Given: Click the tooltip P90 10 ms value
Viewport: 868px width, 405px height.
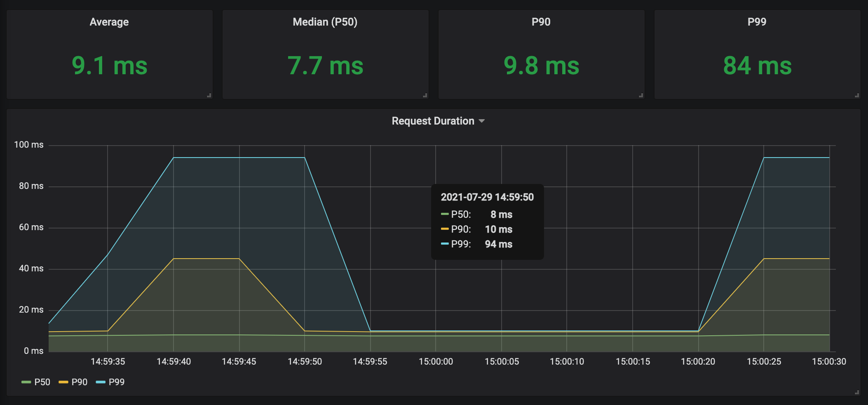Looking at the screenshot, I should 499,229.
